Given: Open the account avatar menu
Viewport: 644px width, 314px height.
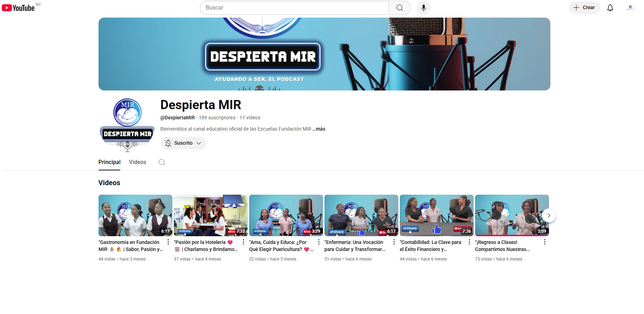Looking at the screenshot, I should click(x=631, y=8).
